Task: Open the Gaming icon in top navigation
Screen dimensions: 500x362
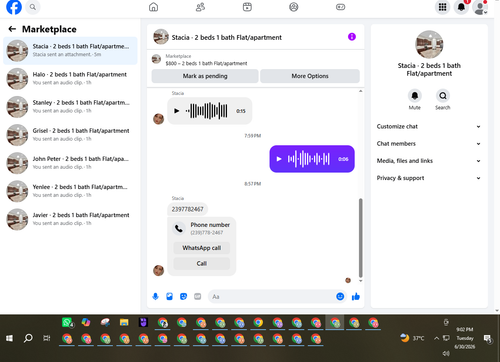Action: [340, 7]
